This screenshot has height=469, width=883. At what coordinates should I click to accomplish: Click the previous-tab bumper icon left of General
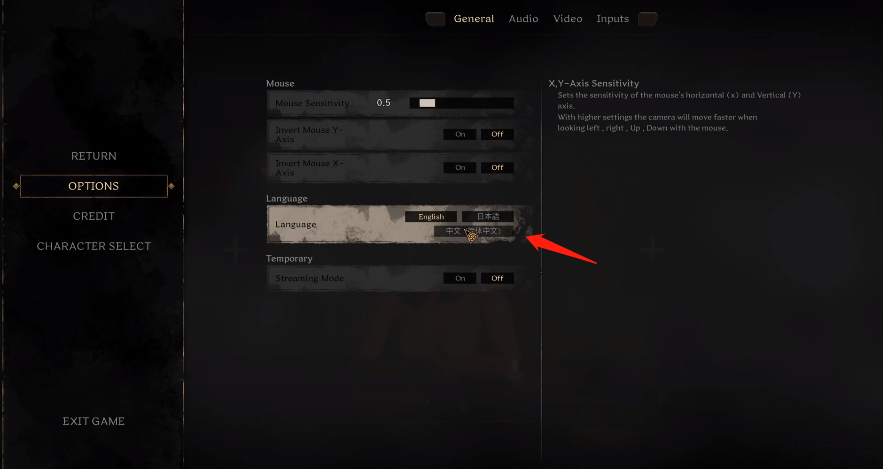click(x=435, y=19)
